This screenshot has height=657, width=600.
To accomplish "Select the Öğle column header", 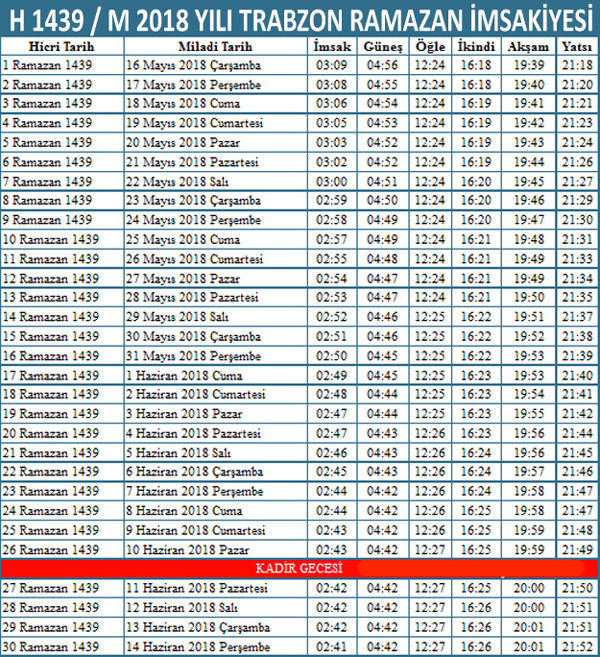I will 429,47.
